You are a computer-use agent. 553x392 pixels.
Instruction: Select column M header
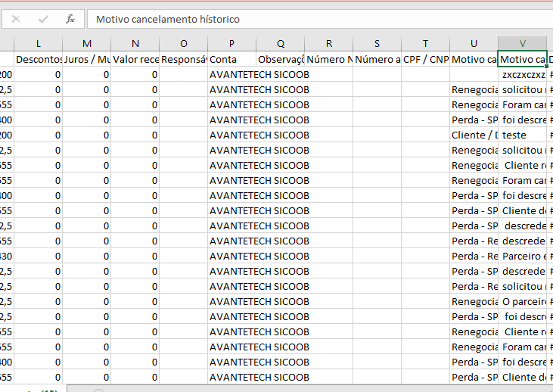point(86,44)
